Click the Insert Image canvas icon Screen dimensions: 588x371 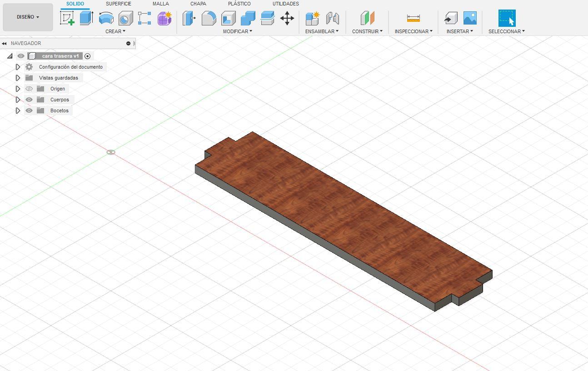[470, 18]
